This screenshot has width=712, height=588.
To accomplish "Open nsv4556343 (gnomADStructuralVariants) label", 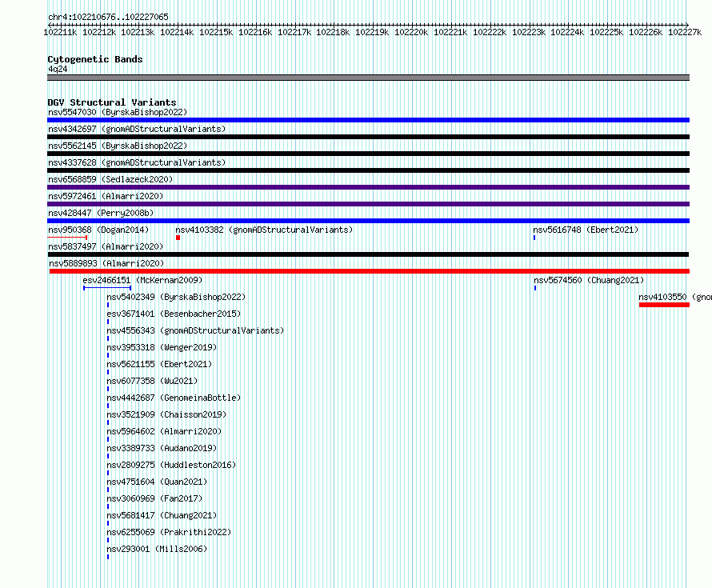I will tap(195, 330).
